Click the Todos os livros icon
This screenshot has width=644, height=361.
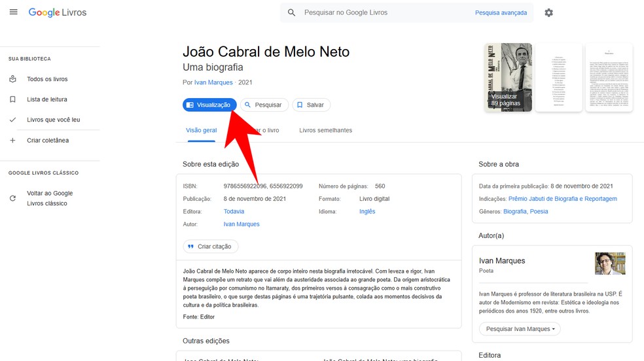(x=12, y=78)
